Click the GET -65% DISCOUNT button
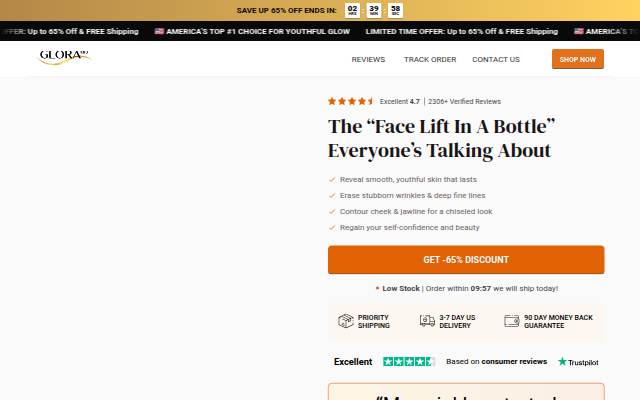This screenshot has width=640, height=400. 466,260
